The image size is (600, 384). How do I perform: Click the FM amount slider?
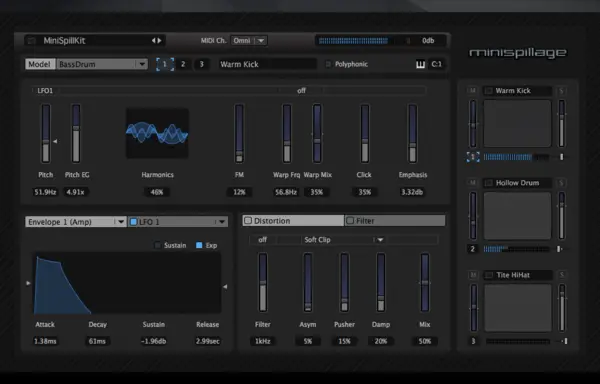tap(239, 134)
